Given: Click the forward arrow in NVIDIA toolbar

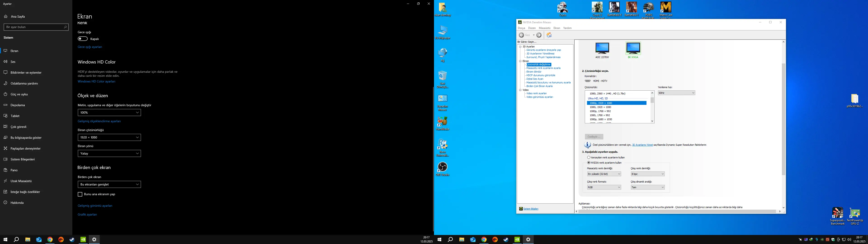Looking at the screenshot, I should (x=539, y=35).
